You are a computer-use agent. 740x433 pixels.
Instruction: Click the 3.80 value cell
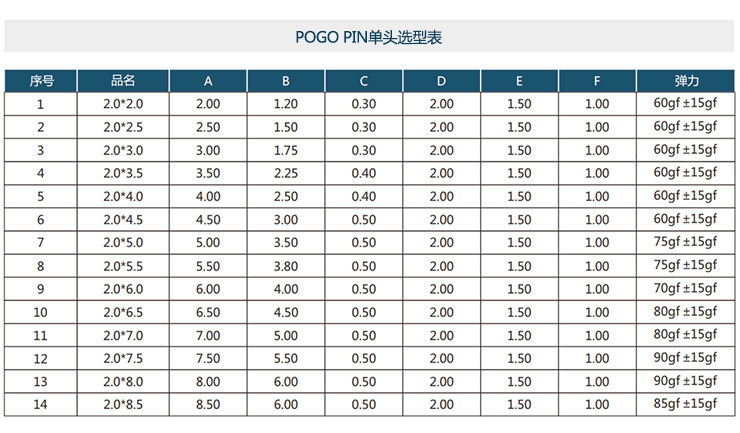[x=286, y=266]
